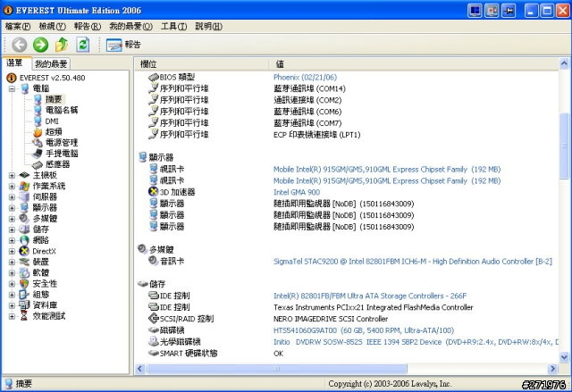Click the 軟體 icon in tree
Screen dimensions: 572x392
coord(24,272)
